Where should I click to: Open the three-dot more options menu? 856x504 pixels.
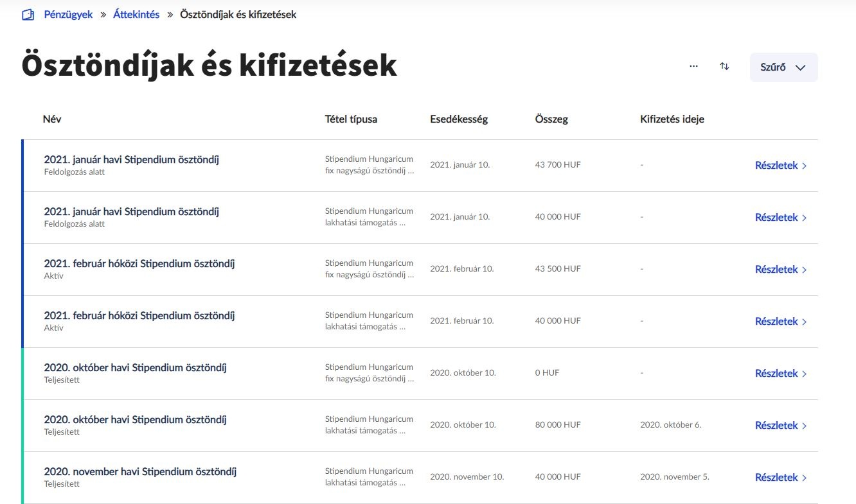pos(693,66)
